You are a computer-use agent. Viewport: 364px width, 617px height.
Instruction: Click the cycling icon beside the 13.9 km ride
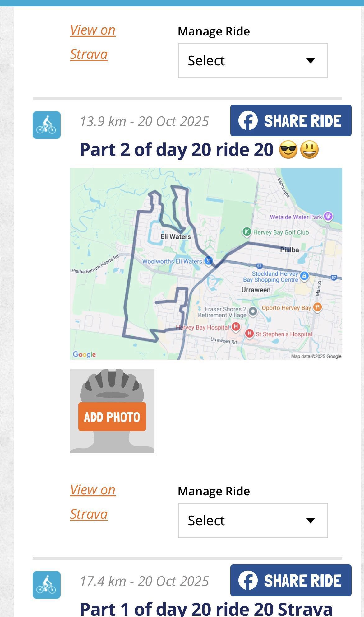(x=47, y=125)
